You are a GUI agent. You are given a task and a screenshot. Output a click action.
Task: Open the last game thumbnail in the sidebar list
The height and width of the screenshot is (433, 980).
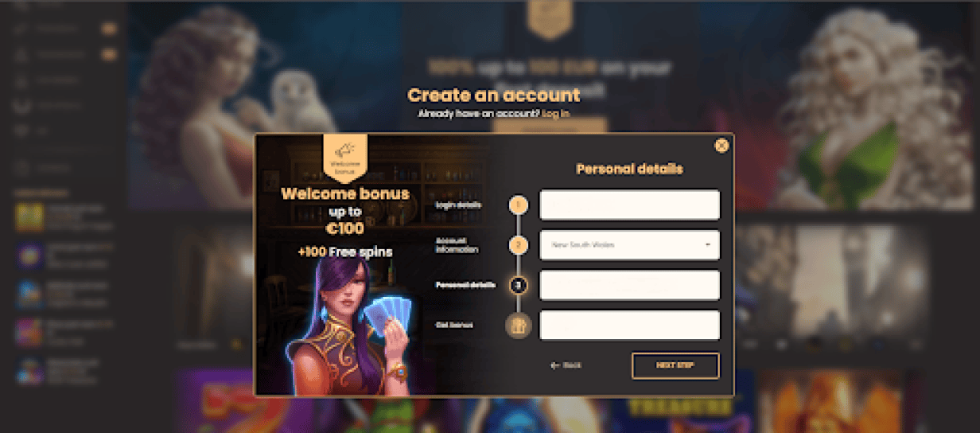(x=29, y=372)
